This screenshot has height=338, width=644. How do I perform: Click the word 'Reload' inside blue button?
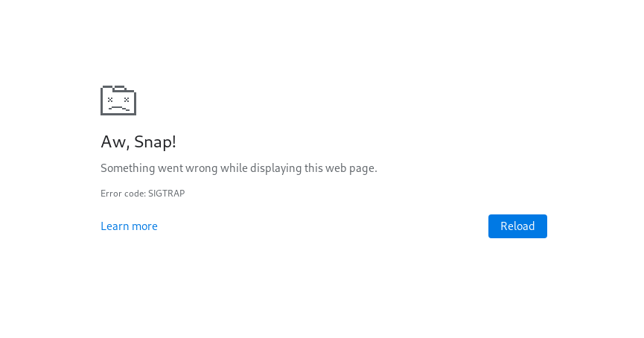(517, 226)
